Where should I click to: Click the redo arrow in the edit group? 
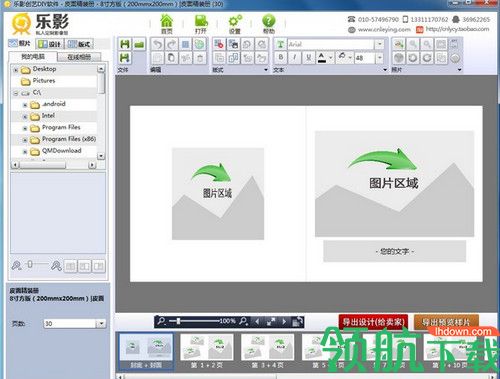pyautogui.click(x=172, y=44)
